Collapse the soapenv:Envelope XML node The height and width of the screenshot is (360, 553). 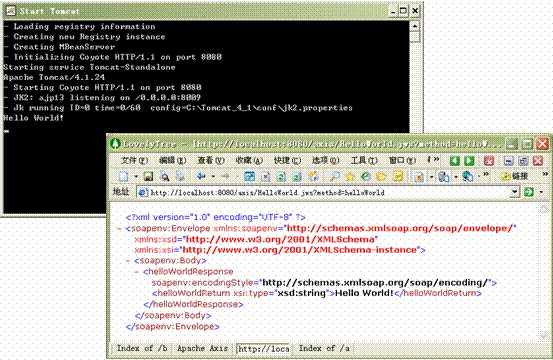[119, 229]
